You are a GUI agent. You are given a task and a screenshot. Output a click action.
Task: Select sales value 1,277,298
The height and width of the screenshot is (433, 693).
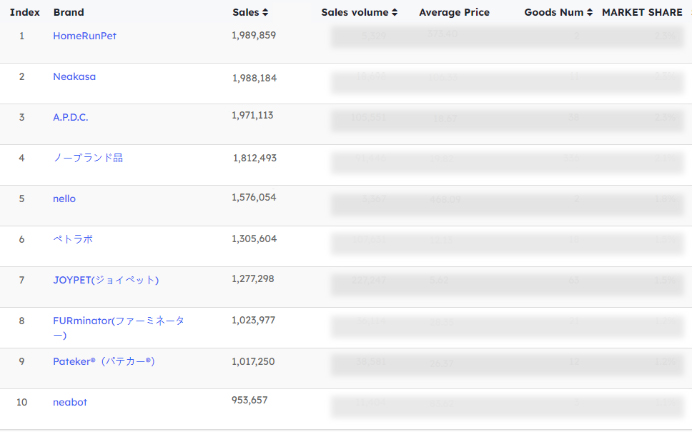(253, 279)
